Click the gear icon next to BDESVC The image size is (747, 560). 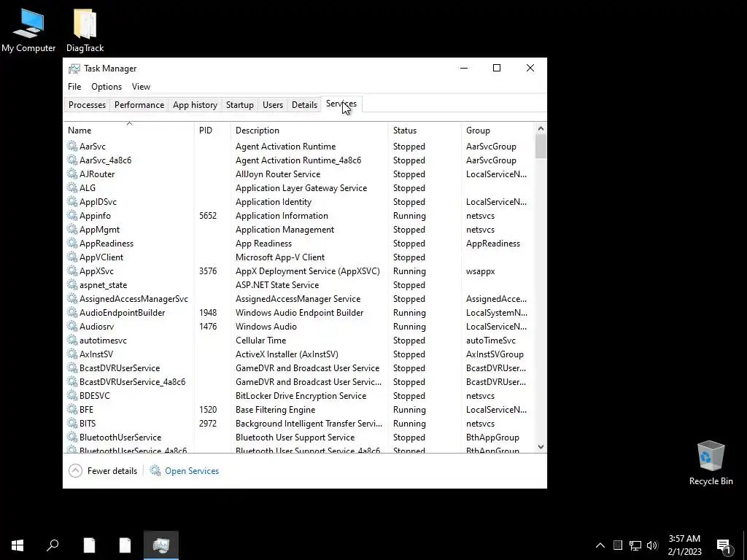[x=72, y=396]
